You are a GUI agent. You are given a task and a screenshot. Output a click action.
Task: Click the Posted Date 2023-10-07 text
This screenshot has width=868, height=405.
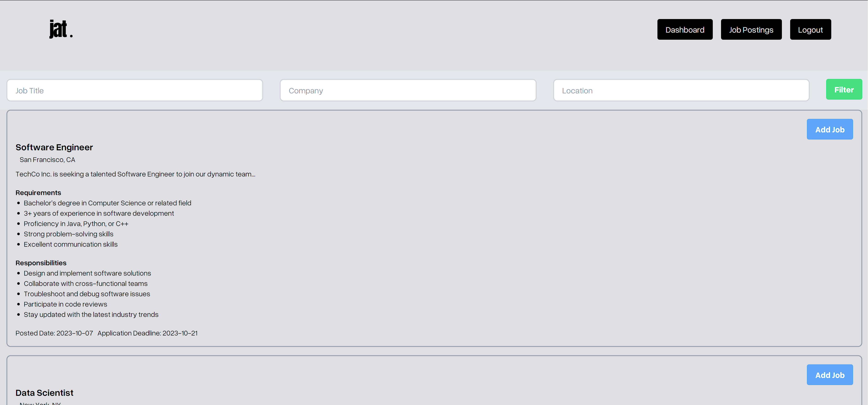[x=54, y=333]
